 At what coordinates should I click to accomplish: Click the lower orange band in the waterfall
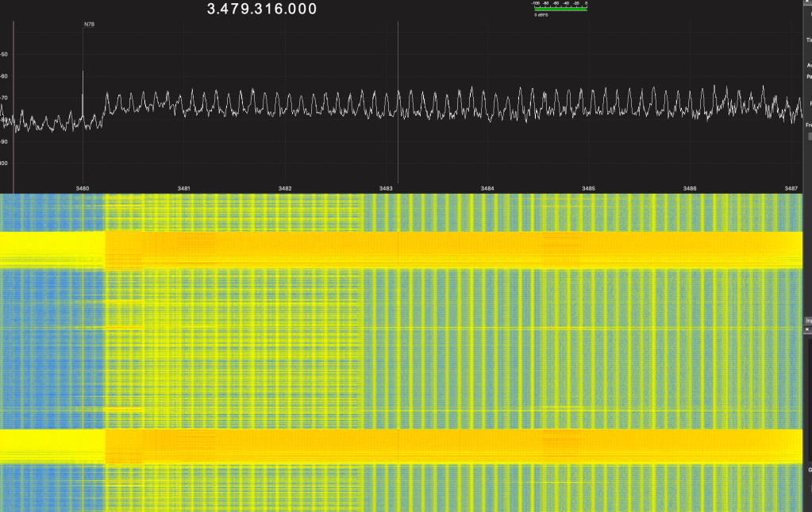444,446
